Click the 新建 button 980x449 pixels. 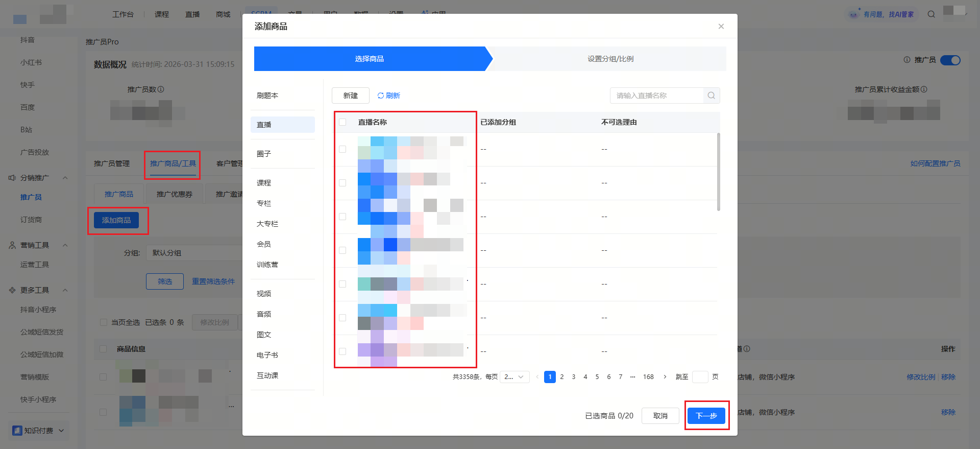point(351,96)
